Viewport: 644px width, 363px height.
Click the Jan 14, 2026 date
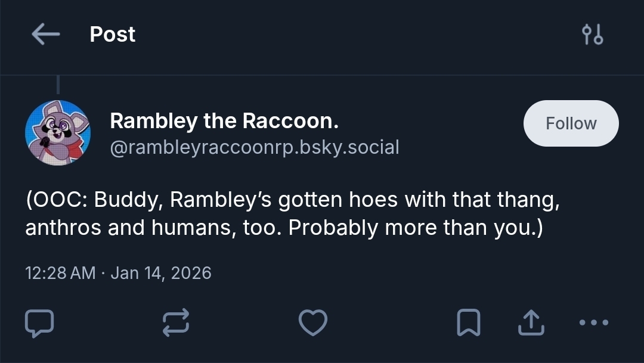[x=161, y=273]
